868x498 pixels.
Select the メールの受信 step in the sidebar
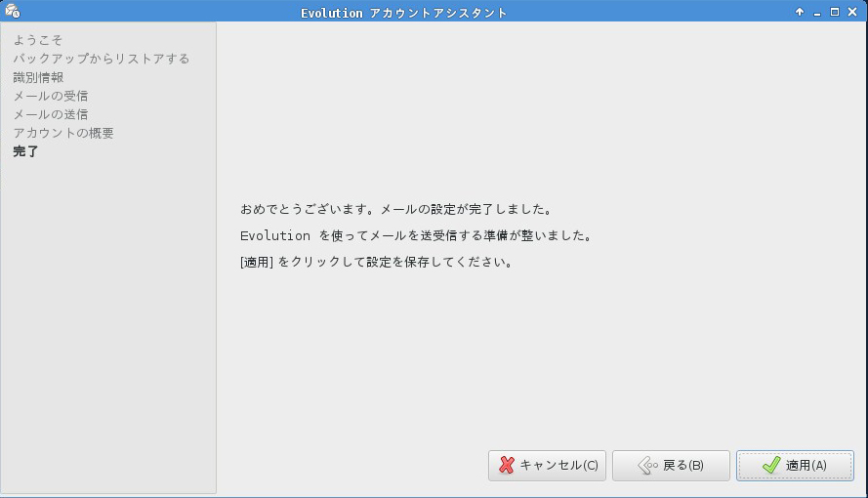pos(51,96)
